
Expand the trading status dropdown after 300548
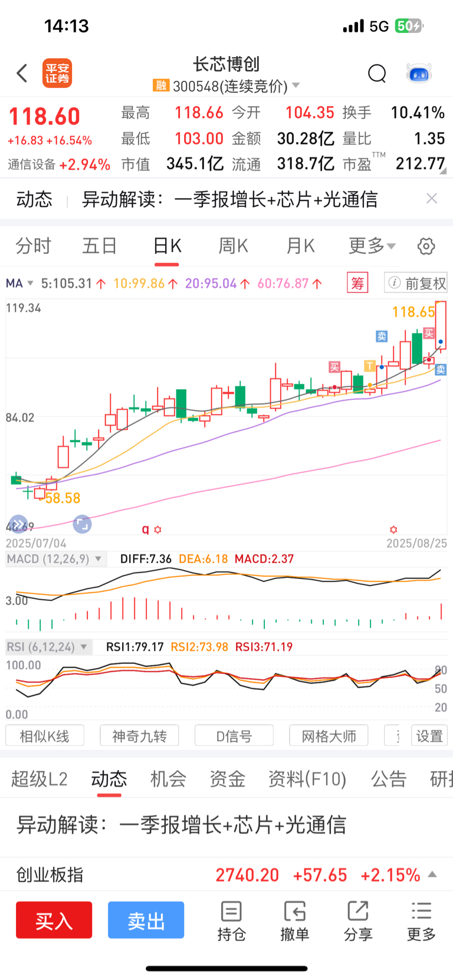click(296, 85)
